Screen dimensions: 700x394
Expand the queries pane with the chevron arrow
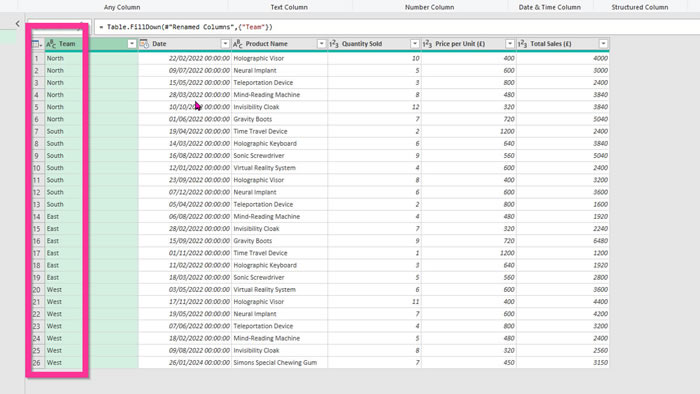[17, 24]
